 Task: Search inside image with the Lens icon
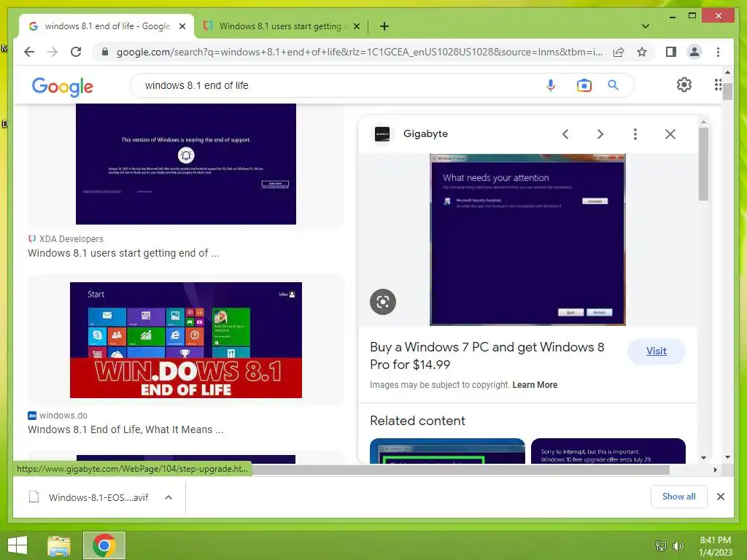click(x=382, y=301)
